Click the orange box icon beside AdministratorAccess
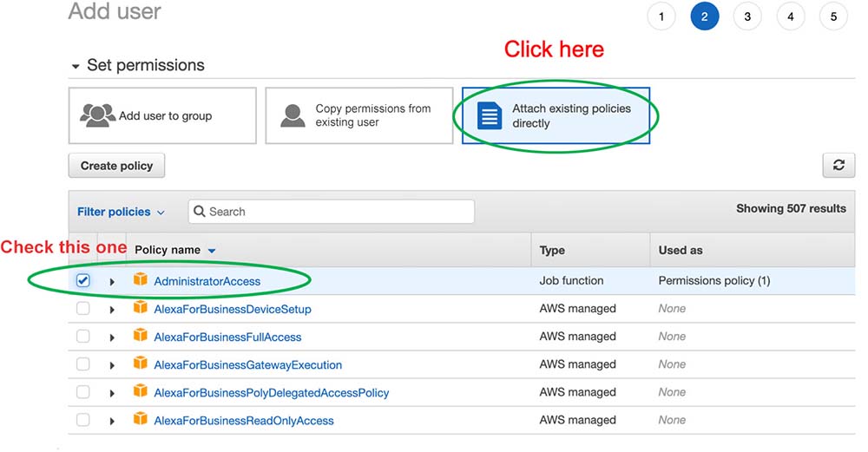Image resolution: width=868 pixels, height=452 pixels. [x=141, y=280]
